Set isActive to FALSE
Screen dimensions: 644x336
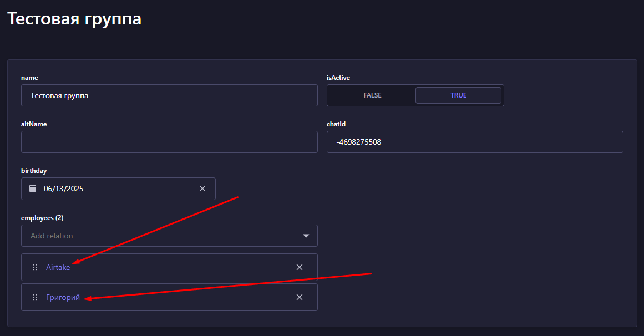pos(372,95)
